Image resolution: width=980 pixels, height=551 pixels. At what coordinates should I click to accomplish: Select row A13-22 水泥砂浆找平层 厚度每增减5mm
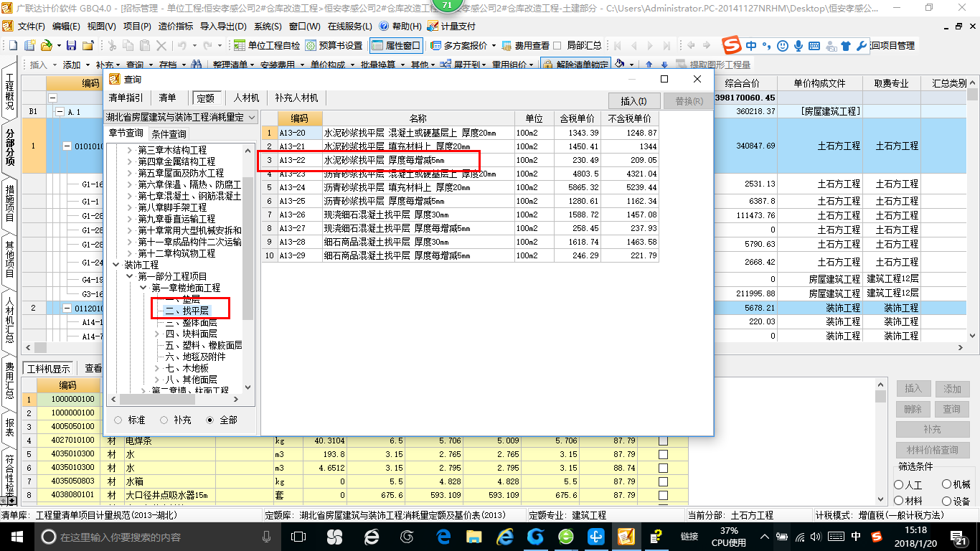point(460,160)
